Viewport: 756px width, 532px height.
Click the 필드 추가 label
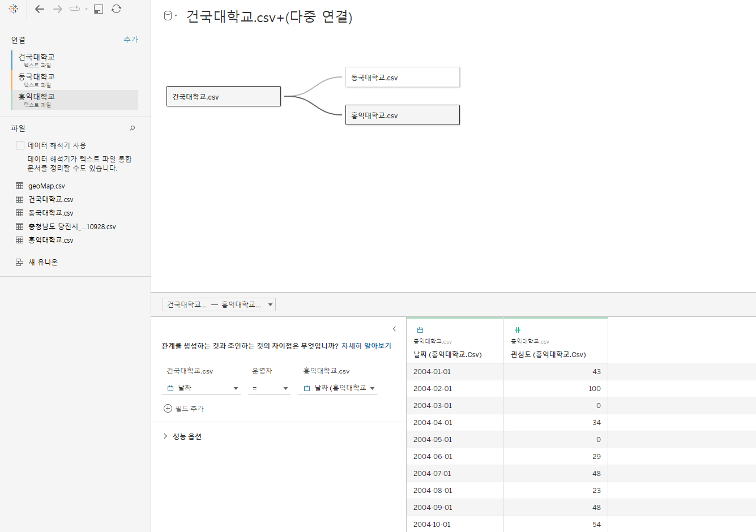pyautogui.click(x=190, y=408)
